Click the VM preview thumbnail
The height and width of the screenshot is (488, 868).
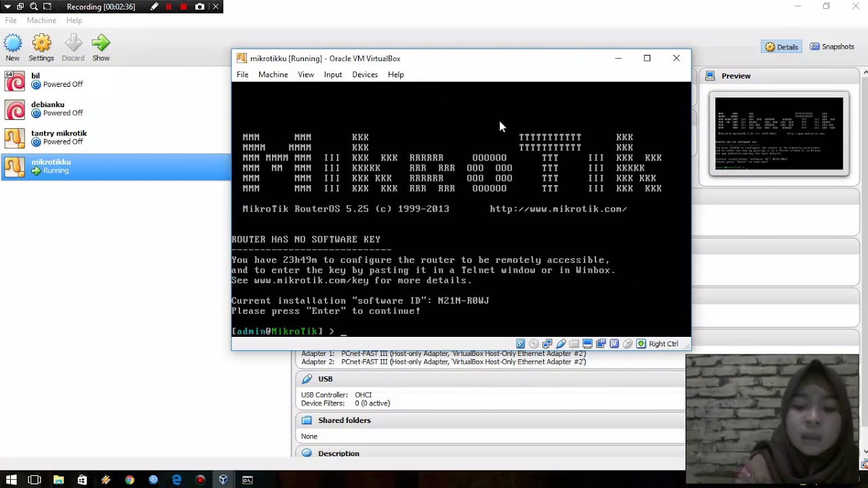point(779,134)
